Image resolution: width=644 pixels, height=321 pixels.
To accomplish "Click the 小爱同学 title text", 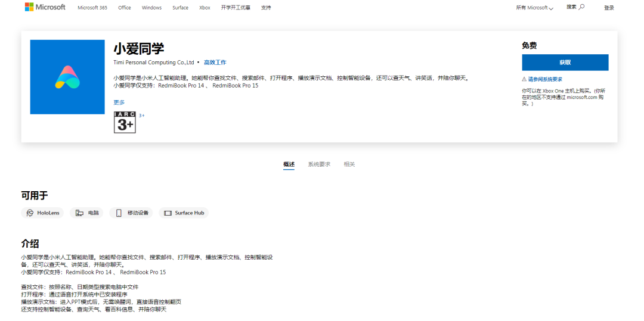I will point(139,49).
